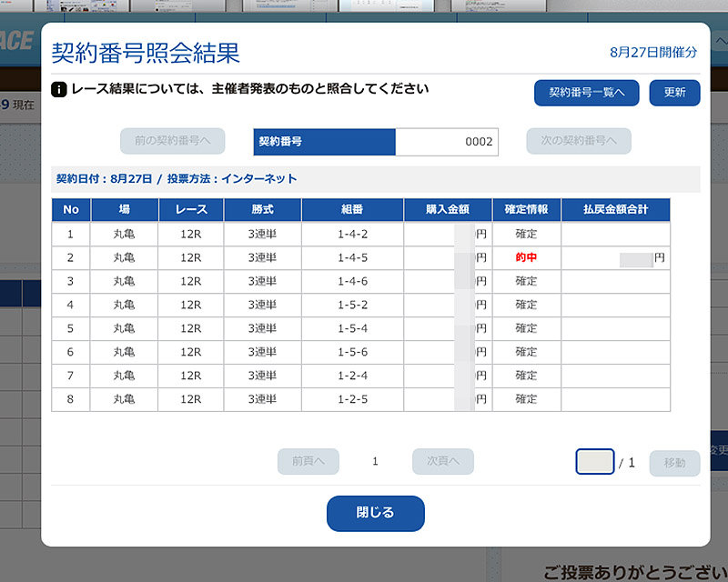Open the 契約番号一覧へ contract list button
Viewport: 728px width, 582px height.
[586, 93]
